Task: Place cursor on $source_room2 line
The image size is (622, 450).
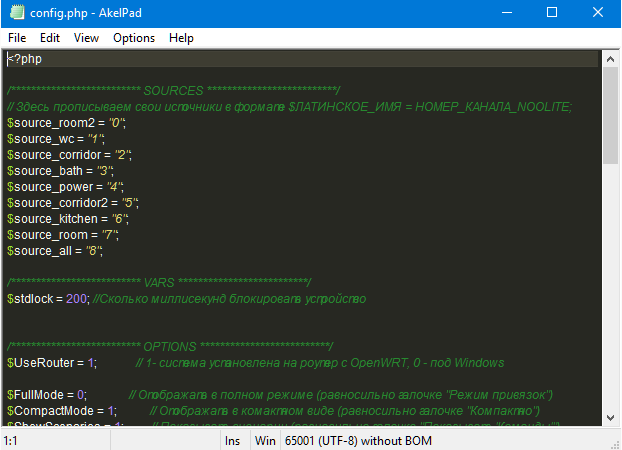Action: point(66,123)
